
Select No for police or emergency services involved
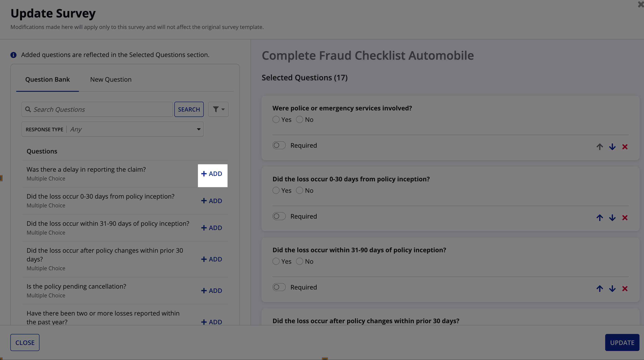(x=300, y=119)
